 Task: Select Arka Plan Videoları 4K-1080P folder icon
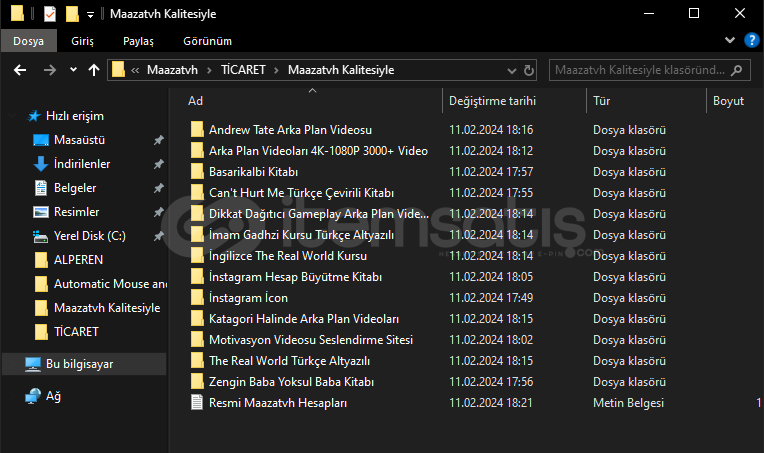pyautogui.click(x=197, y=151)
